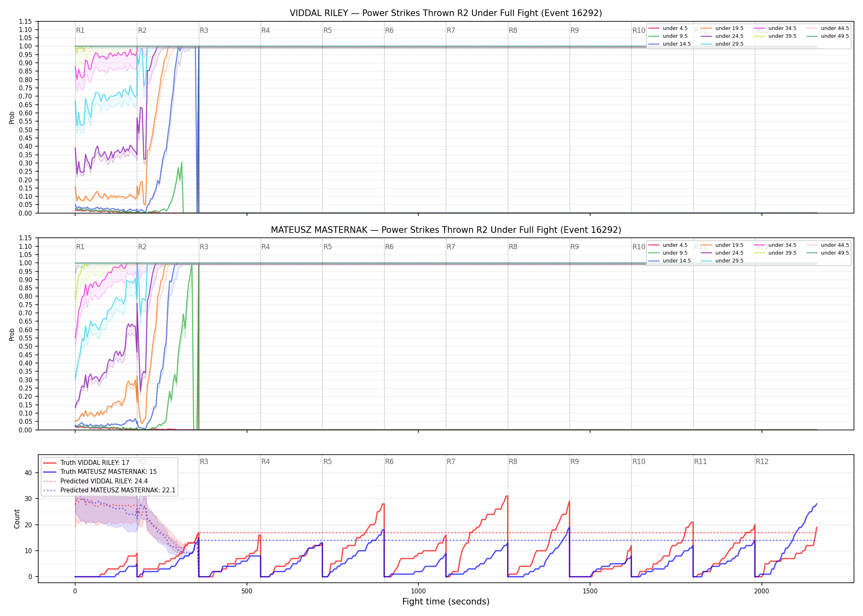
Task: Click the 'Prob' y-axis label of top chart
Action: point(12,118)
